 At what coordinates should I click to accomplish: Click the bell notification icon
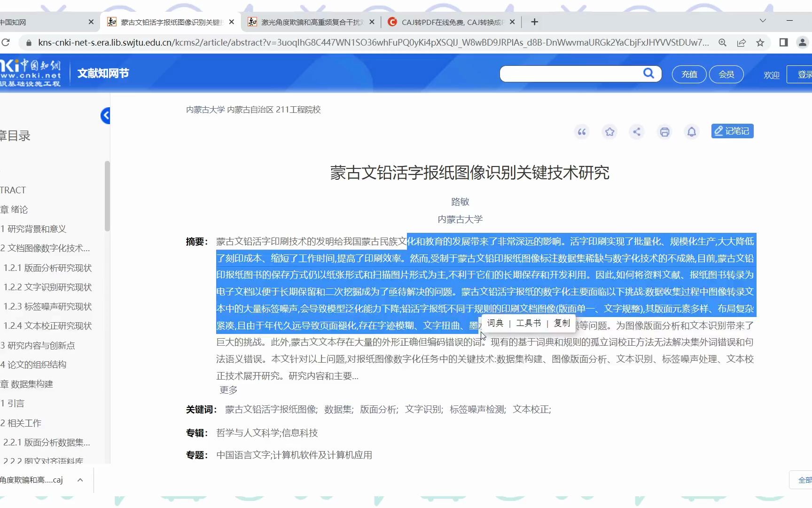pos(692,132)
